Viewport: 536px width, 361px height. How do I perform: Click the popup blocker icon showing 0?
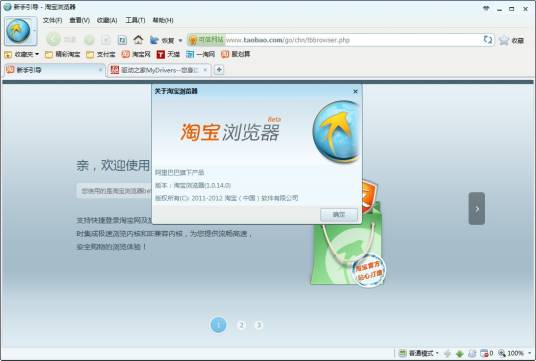486,353
